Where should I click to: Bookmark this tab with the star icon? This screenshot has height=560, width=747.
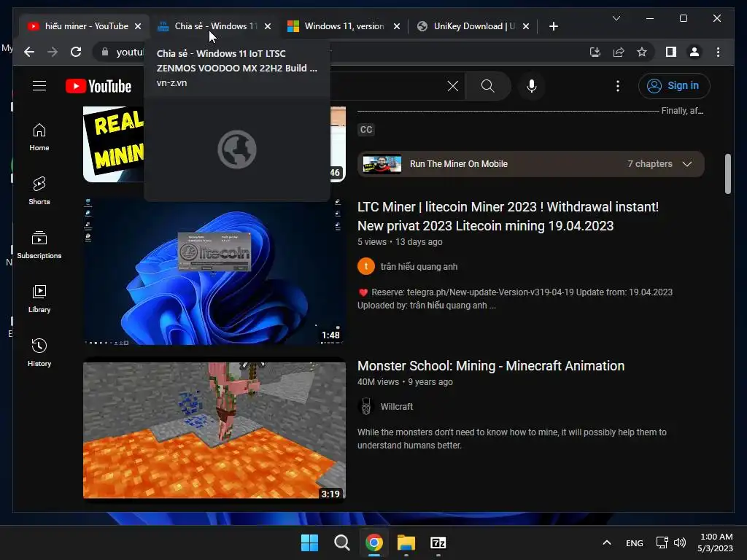642,52
